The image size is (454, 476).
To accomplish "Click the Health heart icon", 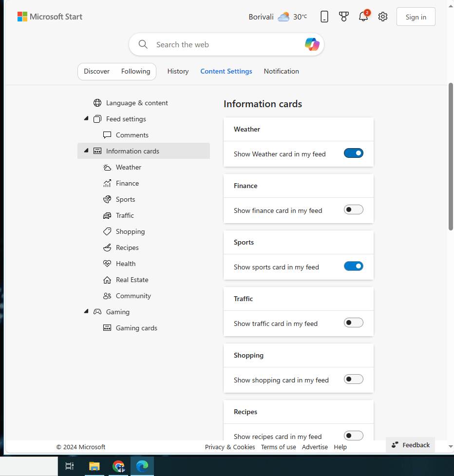I will pyautogui.click(x=107, y=264).
